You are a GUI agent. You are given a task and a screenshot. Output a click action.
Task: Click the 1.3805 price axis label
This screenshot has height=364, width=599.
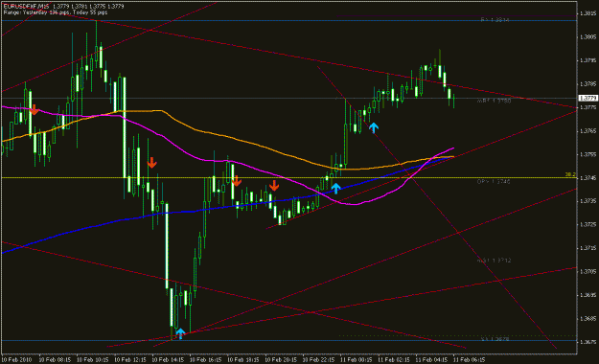click(588, 37)
